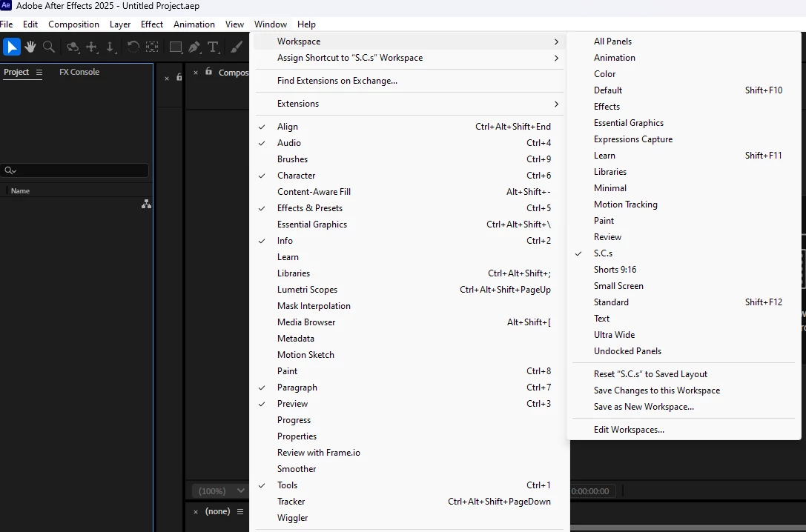Open the Project search filter dropdown

pos(11,170)
